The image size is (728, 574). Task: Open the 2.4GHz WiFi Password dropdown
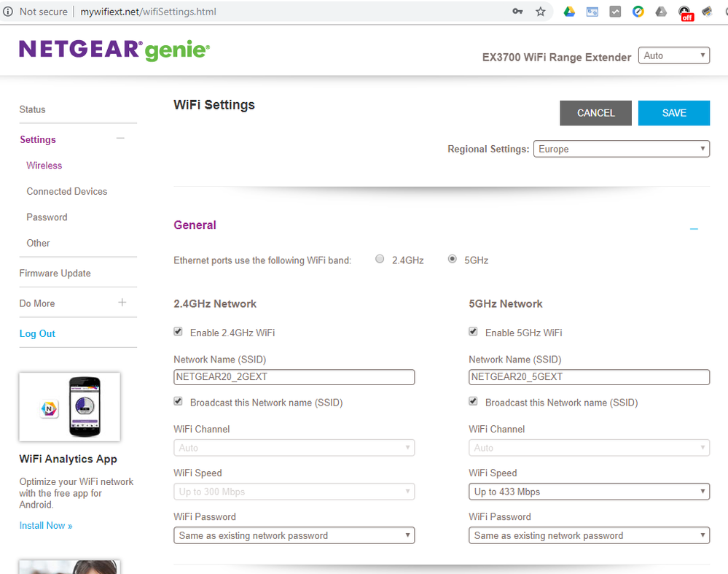click(x=294, y=535)
